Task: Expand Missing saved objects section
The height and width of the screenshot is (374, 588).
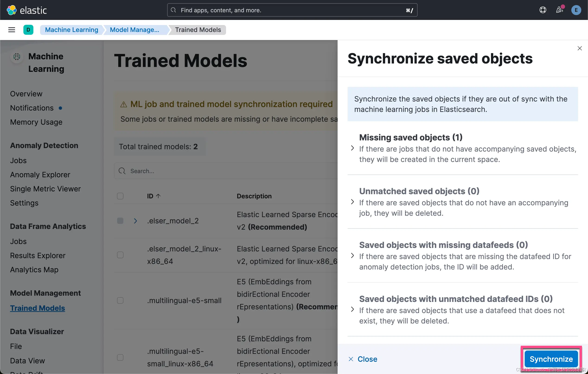Action: pos(352,148)
